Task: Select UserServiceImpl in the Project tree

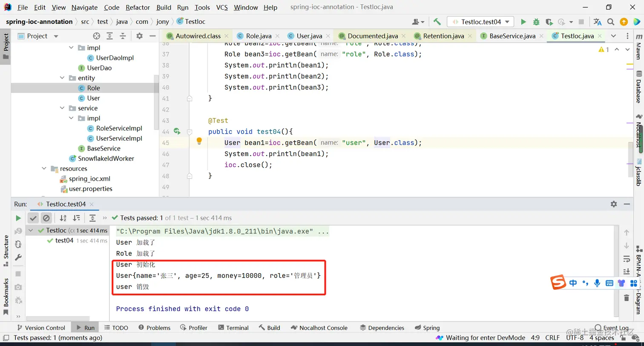Action: 119,138
